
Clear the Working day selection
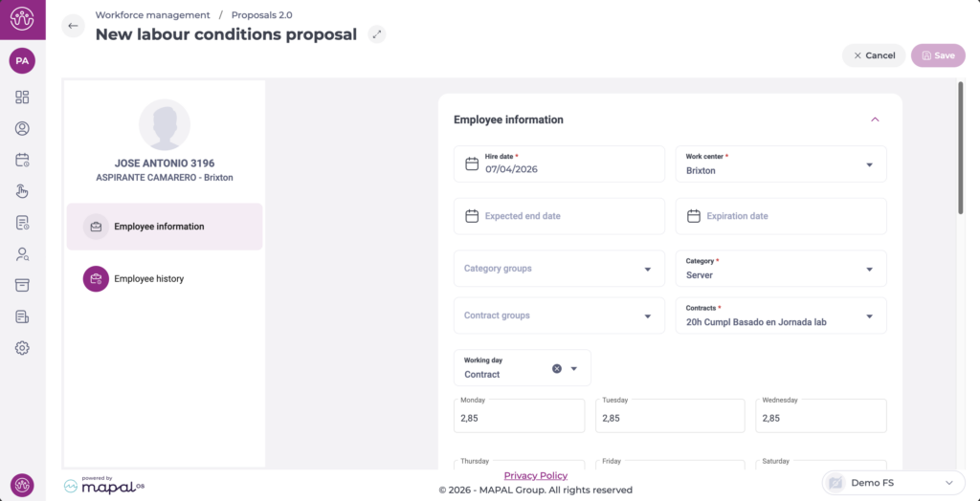tap(557, 368)
